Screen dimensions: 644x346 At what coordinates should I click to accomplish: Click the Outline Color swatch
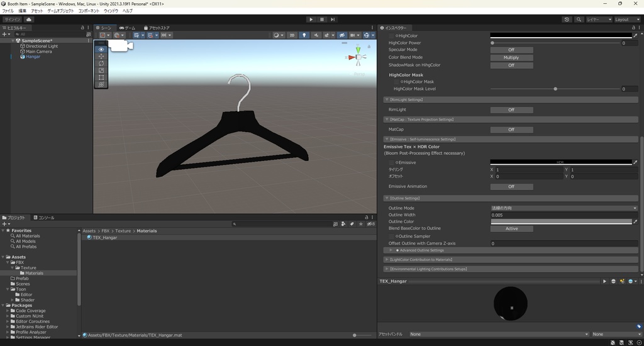(x=560, y=221)
